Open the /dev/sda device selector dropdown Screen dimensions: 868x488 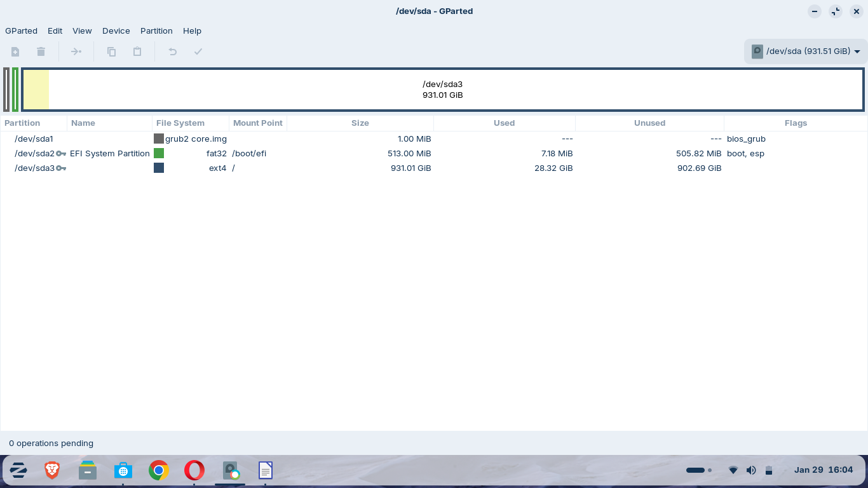[806, 51]
